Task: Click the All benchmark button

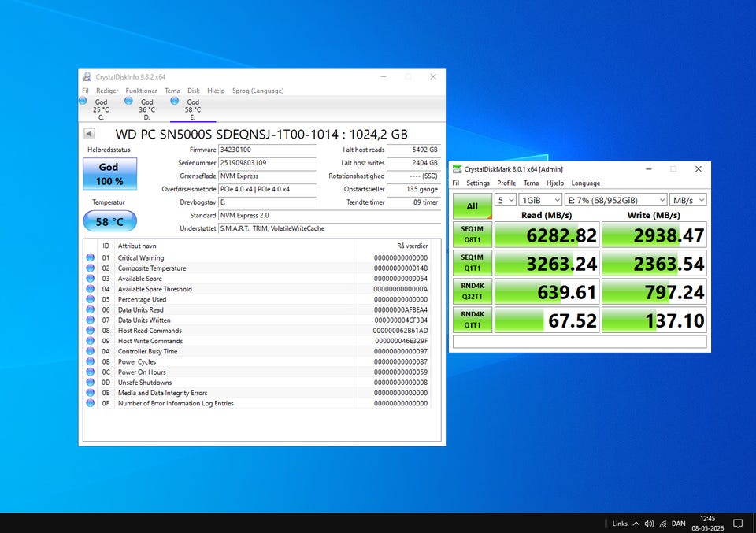Action: pyautogui.click(x=472, y=206)
